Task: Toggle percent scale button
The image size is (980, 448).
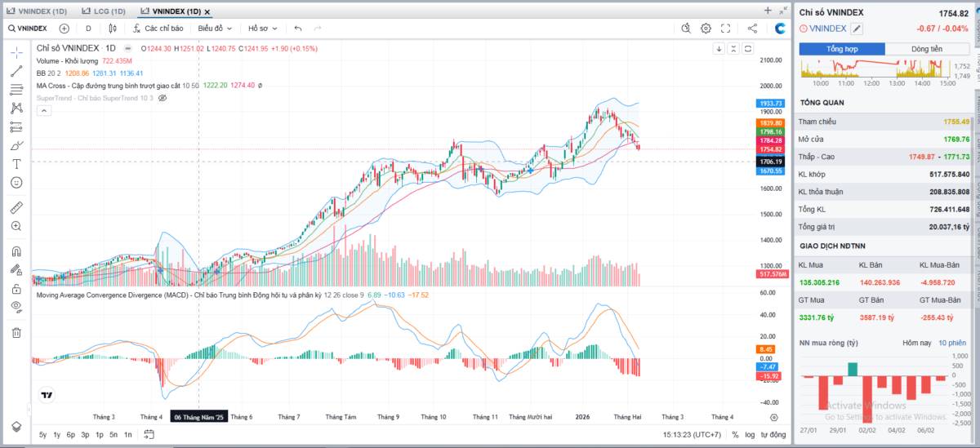Action: [735, 435]
